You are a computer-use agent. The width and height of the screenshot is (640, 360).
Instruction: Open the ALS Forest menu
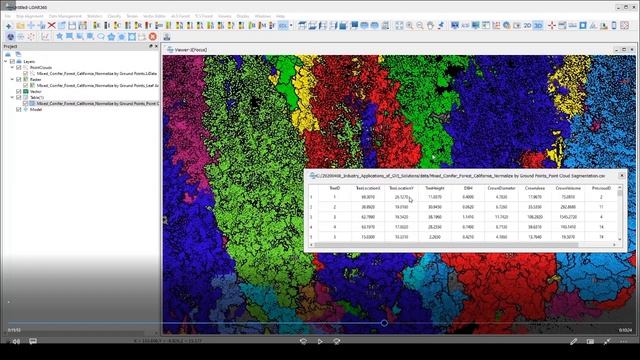pyautogui.click(x=180, y=16)
